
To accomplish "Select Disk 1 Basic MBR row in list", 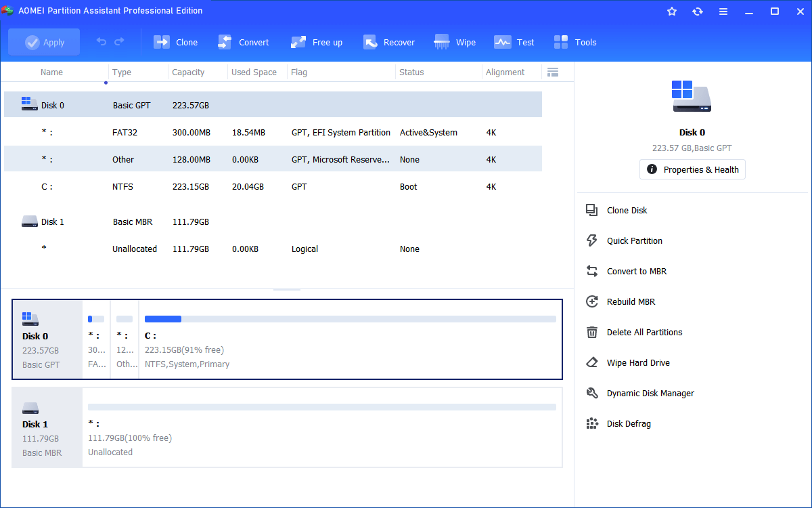I will pyautogui.click(x=273, y=221).
